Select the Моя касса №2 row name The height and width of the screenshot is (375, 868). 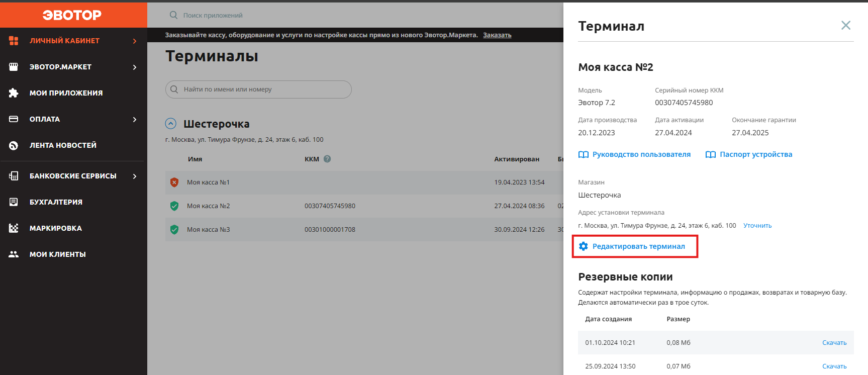(208, 206)
